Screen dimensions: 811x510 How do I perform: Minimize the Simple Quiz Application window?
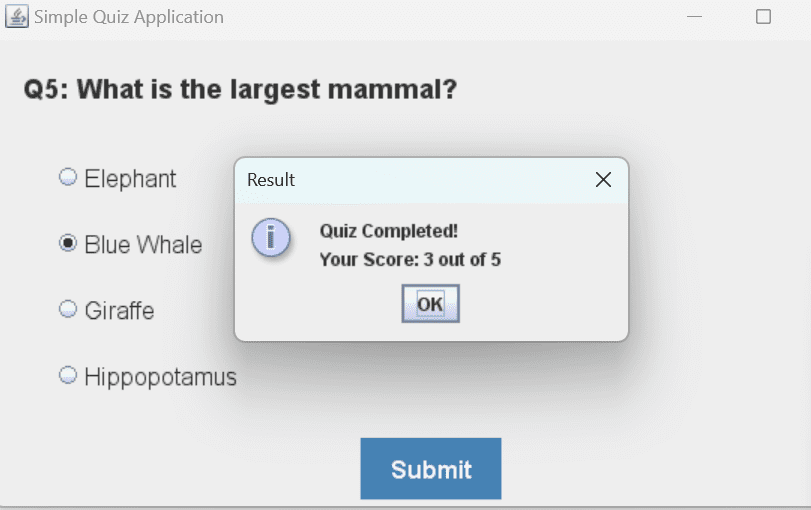[694, 17]
